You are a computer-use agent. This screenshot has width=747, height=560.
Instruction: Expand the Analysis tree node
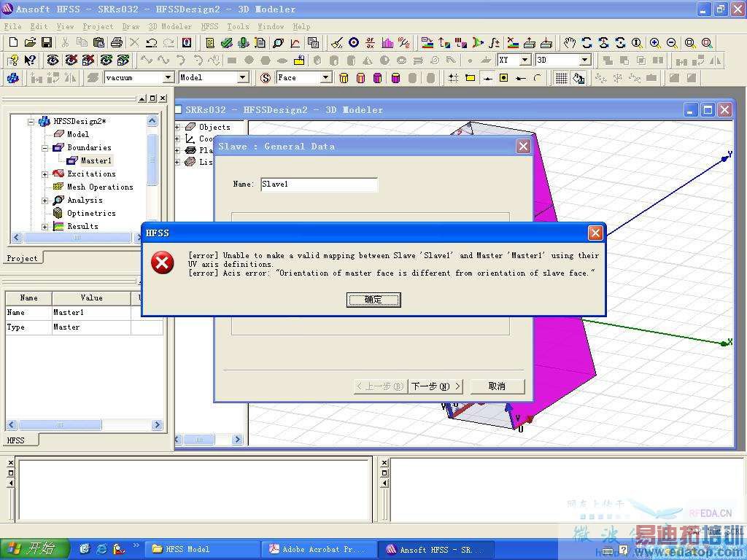[x=44, y=201]
